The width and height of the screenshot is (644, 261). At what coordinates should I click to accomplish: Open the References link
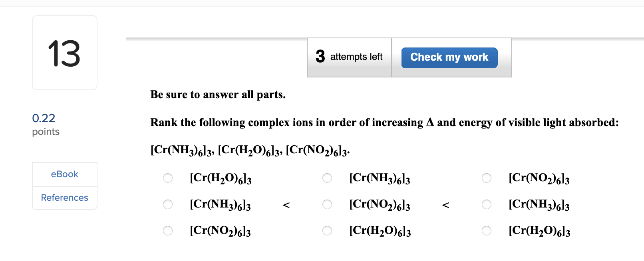[x=64, y=198]
